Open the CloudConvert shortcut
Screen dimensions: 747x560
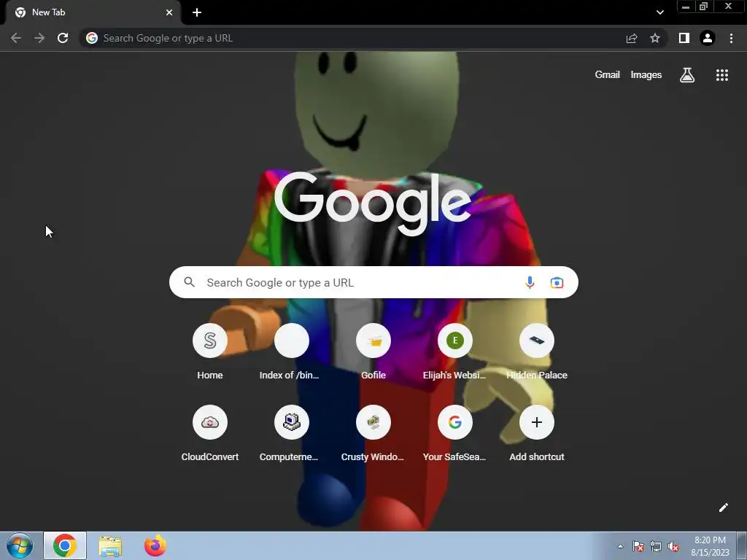tap(210, 434)
